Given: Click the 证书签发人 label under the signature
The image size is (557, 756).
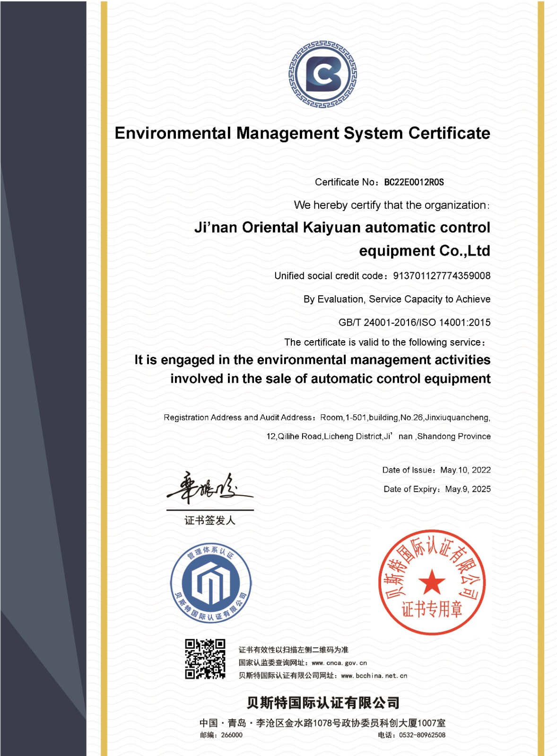Looking at the screenshot, I should pyautogui.click(x=209, y=520).
